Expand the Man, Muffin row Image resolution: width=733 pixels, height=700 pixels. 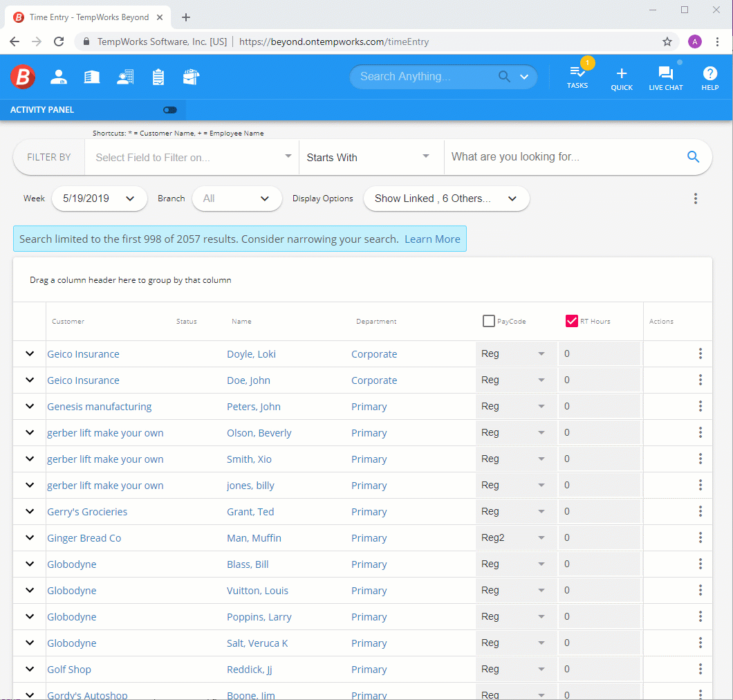pyautogui.click(x=30, y=537)
